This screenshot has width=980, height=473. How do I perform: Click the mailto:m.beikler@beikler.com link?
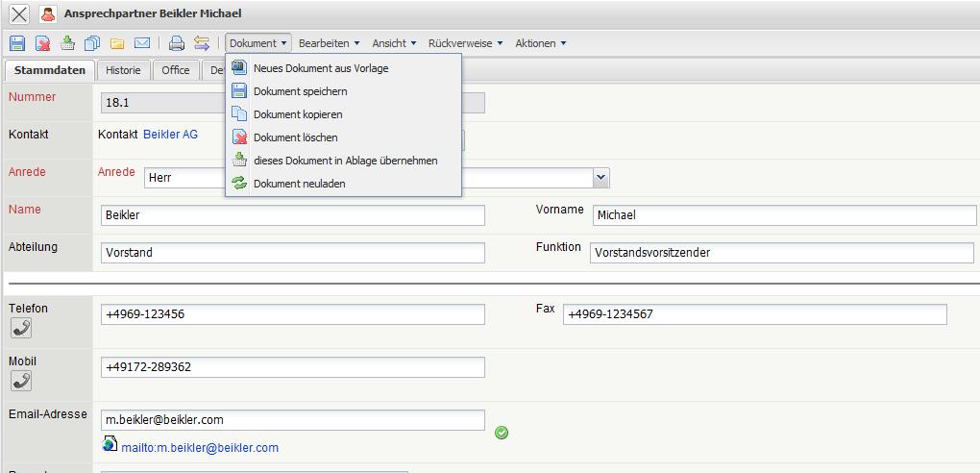coord(200,448)
